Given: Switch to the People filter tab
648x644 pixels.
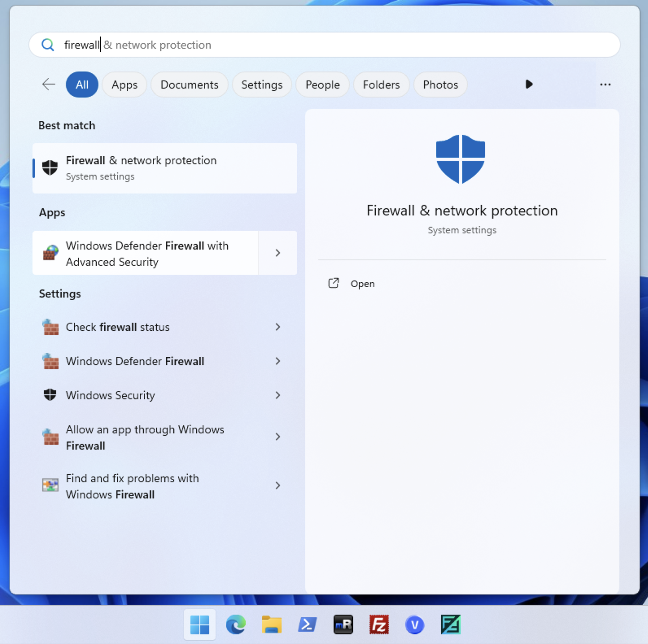Looking at the screenshot, I should click(x=323, y=85).
